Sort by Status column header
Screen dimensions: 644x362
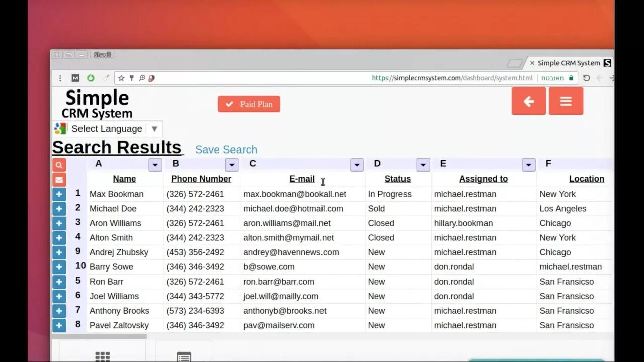[x=397, y=179]
